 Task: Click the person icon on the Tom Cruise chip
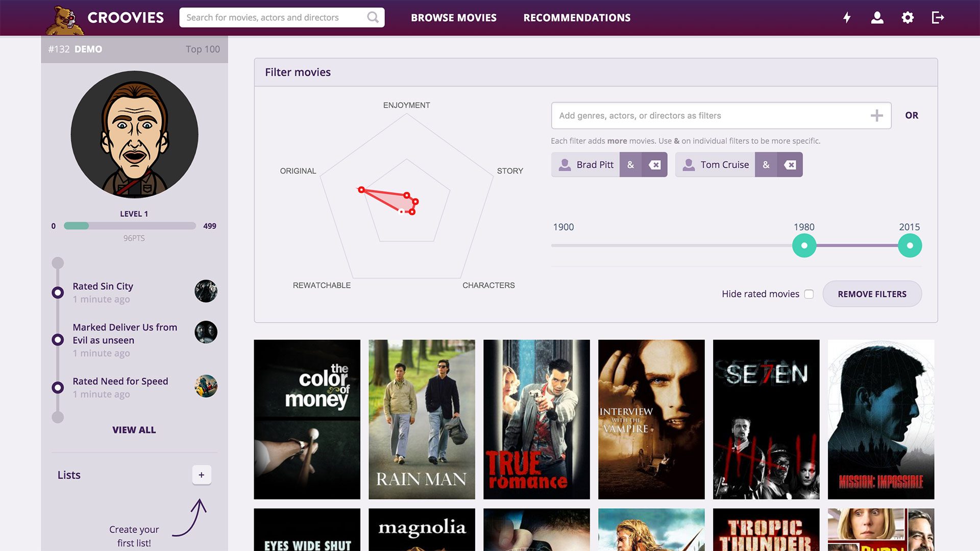point(689,165)
